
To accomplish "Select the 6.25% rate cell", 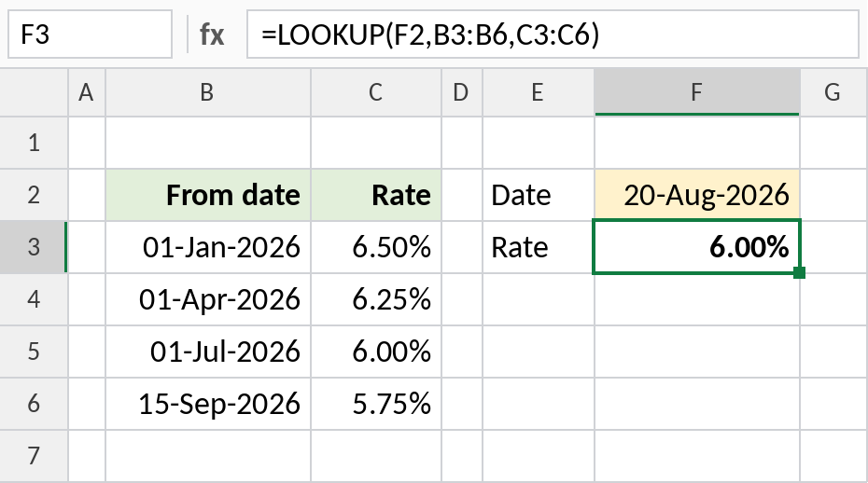I will pos(376,299).
